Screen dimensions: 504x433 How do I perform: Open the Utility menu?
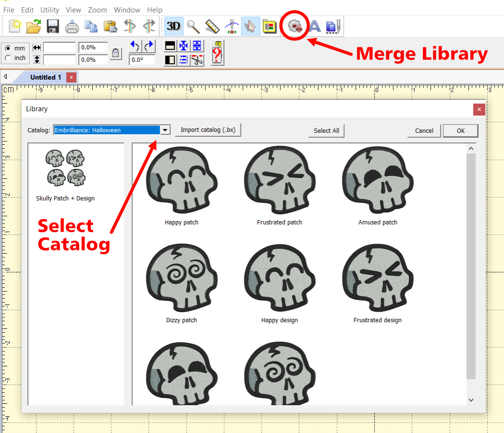[49, 10]
